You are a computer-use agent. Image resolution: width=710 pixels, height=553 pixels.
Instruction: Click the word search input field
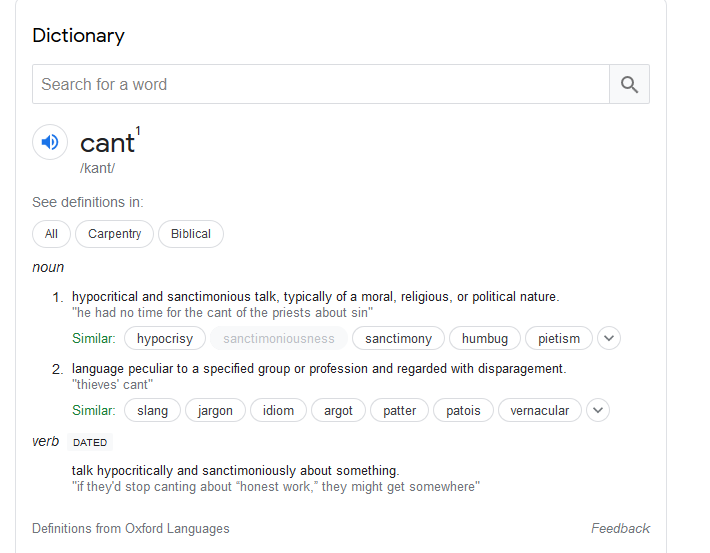(x=320, y=85)
